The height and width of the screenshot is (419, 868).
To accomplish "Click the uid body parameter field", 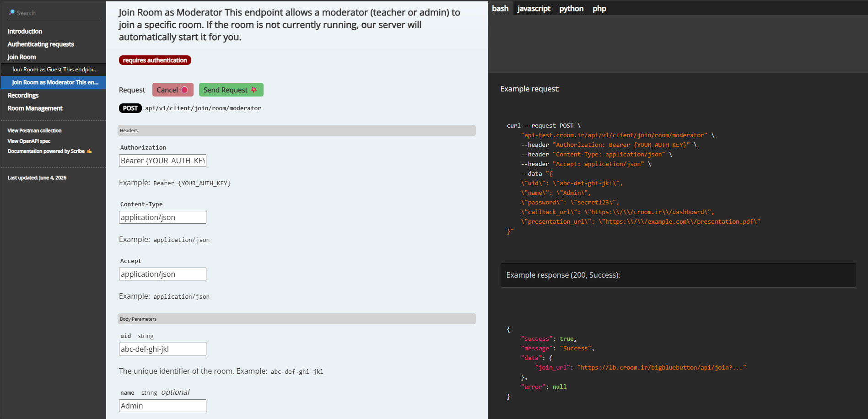I will (x=162, y=349).
